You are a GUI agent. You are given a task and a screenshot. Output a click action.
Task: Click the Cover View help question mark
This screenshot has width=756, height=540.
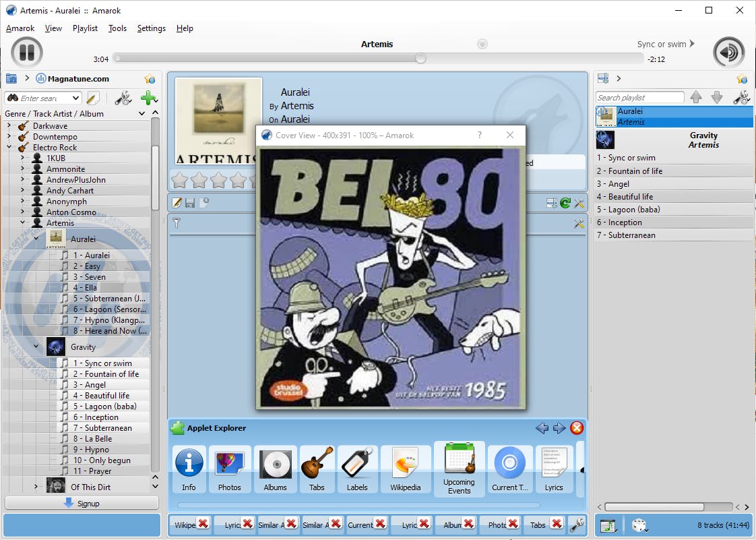coord(479,135)
